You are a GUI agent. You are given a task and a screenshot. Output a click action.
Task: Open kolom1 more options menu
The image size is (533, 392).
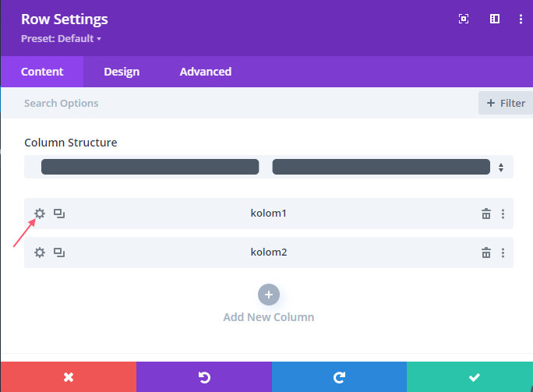tap(503, 214)
